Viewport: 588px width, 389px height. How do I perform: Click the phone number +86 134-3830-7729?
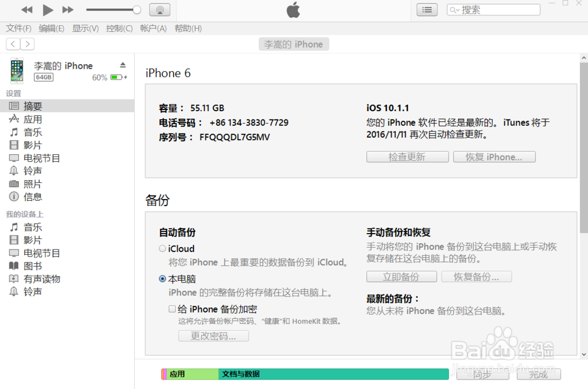249,123
